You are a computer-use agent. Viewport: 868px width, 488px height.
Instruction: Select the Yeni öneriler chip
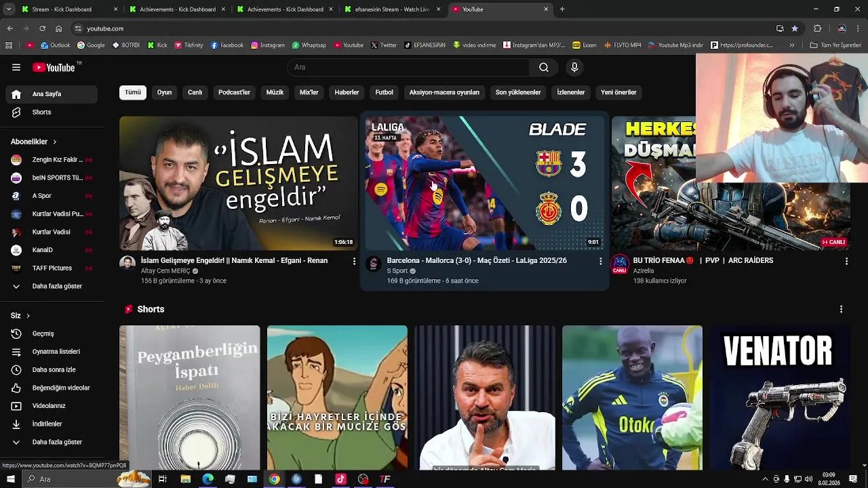pyautogui.click(x=618, y=92)
